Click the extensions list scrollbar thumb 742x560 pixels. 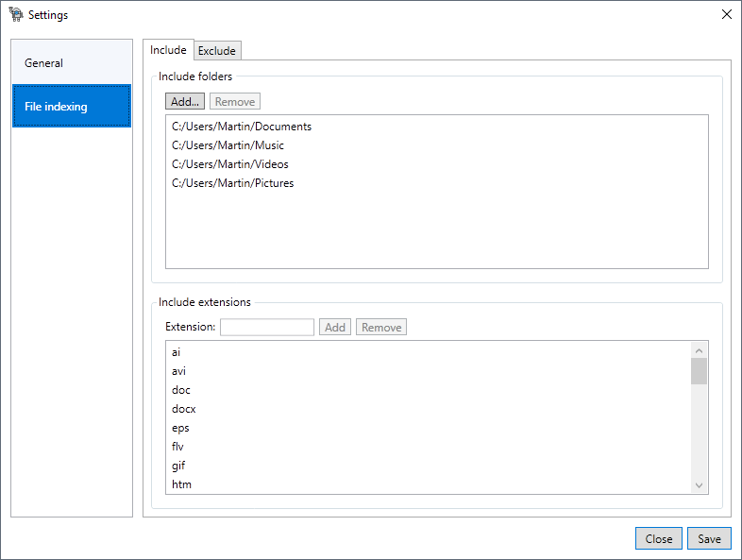click(699, 371)
